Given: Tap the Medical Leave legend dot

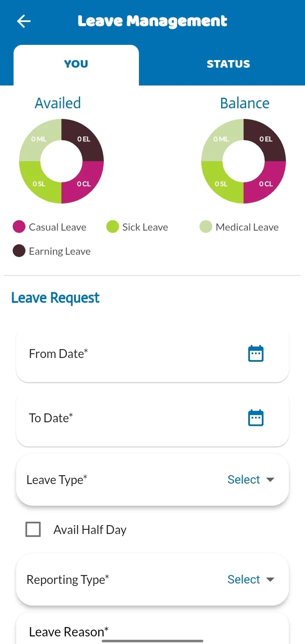Looking at the screenshot, I should [x=206, y=227].
